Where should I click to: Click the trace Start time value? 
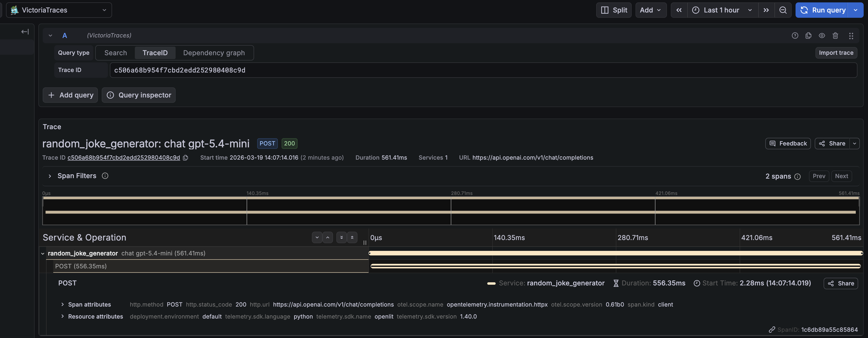tap(264, 157)
